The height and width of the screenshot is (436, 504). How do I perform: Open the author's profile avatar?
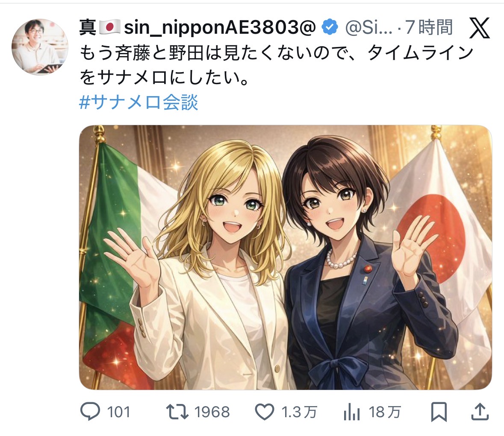point(40,47)
